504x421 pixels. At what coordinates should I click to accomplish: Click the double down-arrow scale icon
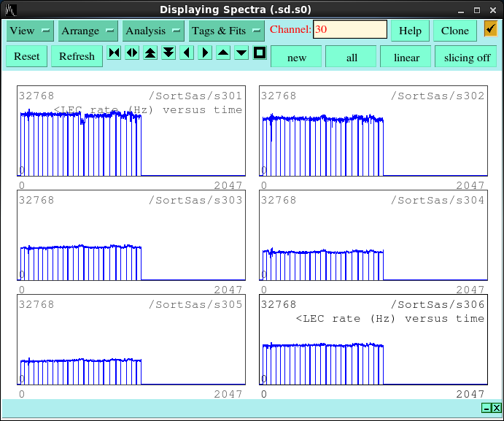coord(168,53)
